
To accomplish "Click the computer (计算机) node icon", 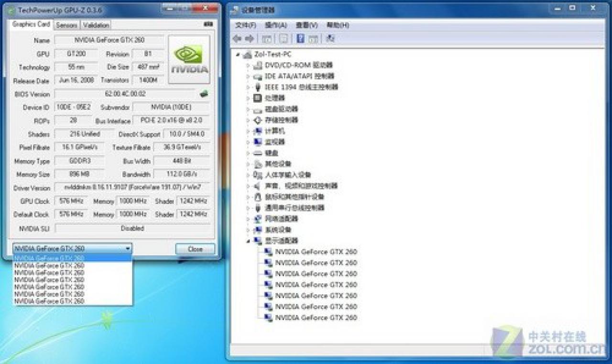I will point(257,131).
